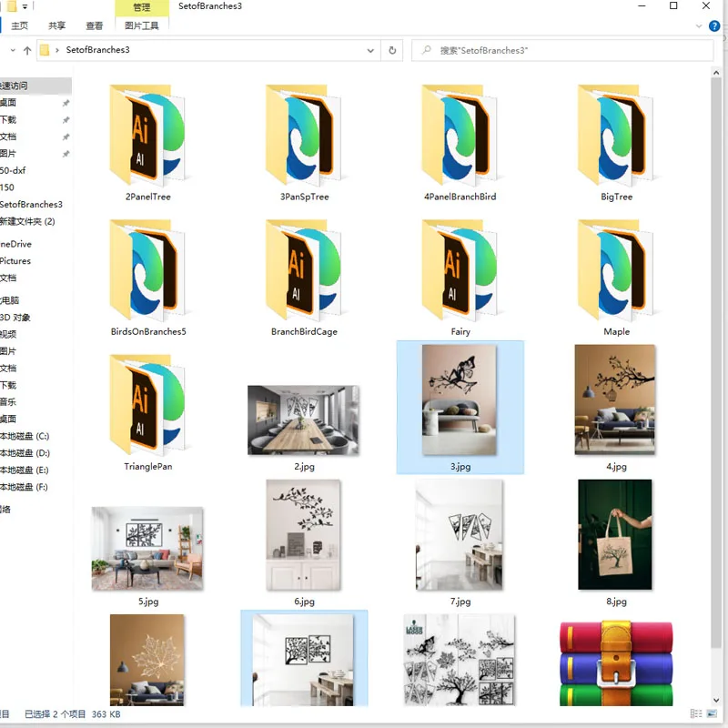Click the vertical scrollbar down arrow

tap(715, 700)
